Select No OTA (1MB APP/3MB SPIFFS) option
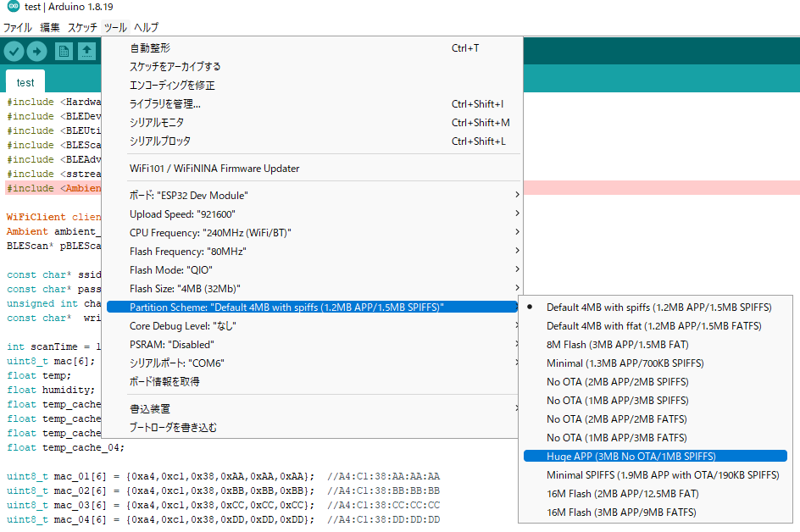Viewport: 800px width, 532px height. coord(655,401)
